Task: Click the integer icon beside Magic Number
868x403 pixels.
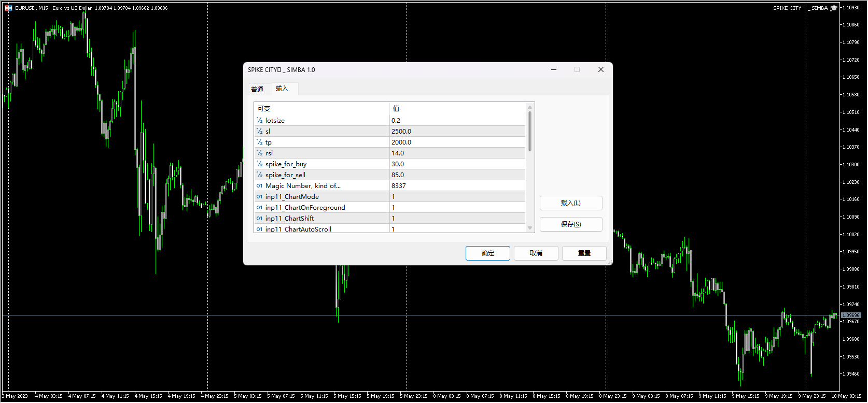Action: pos(259,185)
